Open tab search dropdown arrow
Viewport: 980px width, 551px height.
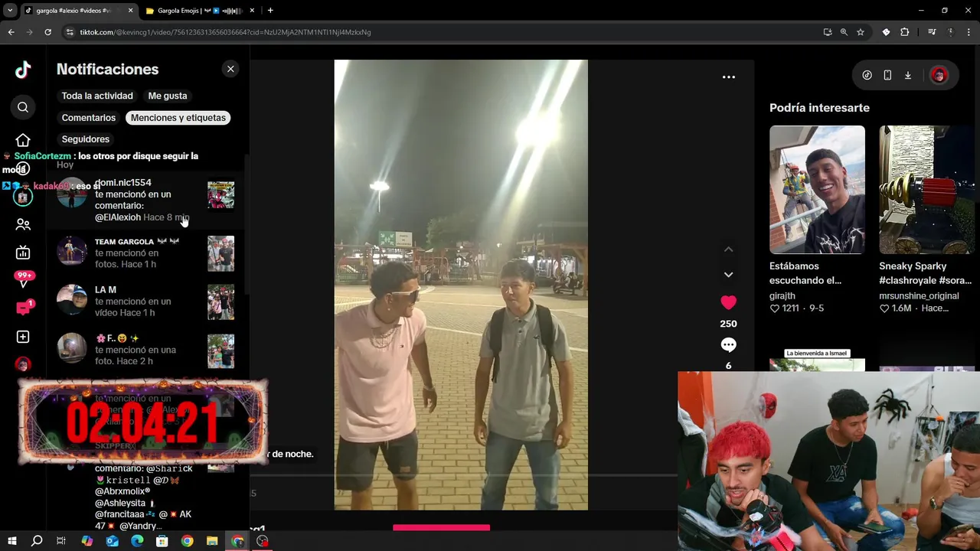point(10,11)
